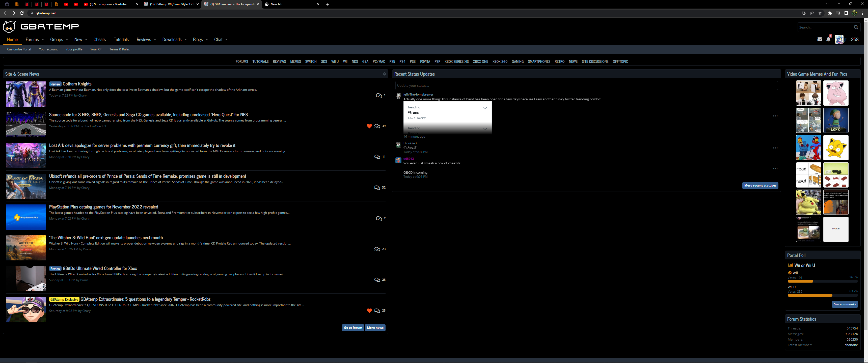Bookmark this page with star icon
This screenshot has height=363, width=868.
(820, 13)
